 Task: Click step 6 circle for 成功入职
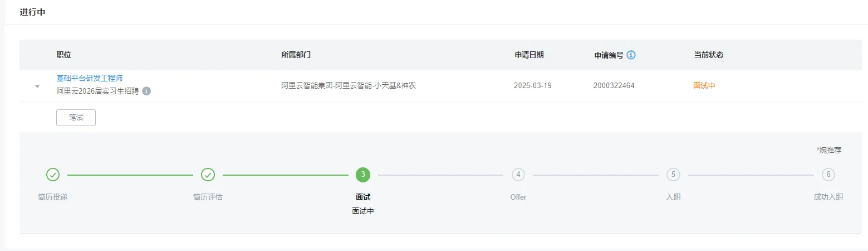pyautogui.click(x=828, y=175)
